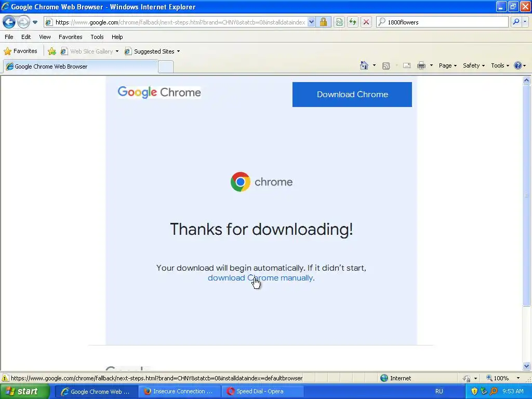The width and height of the screenshot is (532, 399).
Task: Click the RSS feeds icon
Action: point(386,66)
